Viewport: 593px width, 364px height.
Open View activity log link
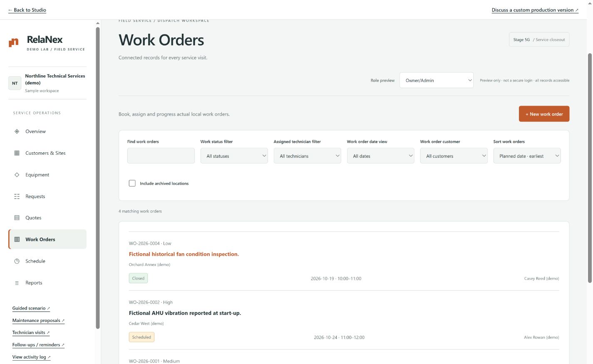[x=31, y=357]
